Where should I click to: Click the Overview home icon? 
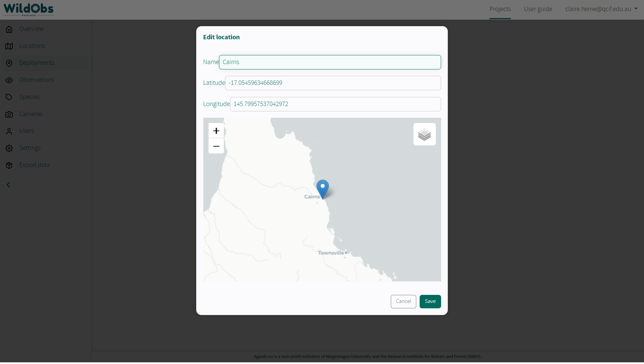(9, 29)
